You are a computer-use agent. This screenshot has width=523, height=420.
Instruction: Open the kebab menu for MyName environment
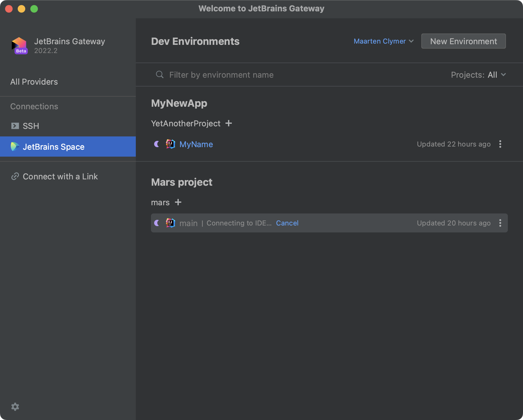click(500, 144)
